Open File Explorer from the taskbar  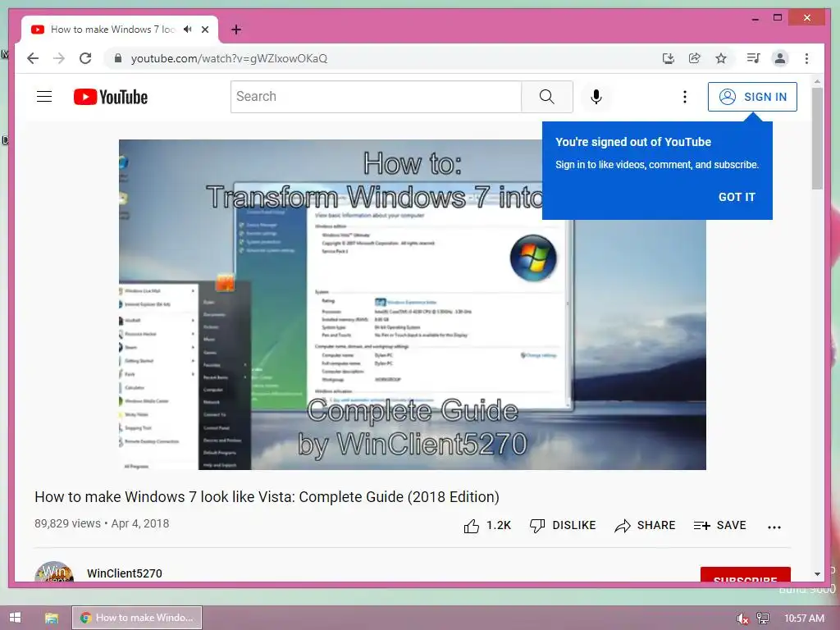52,618
